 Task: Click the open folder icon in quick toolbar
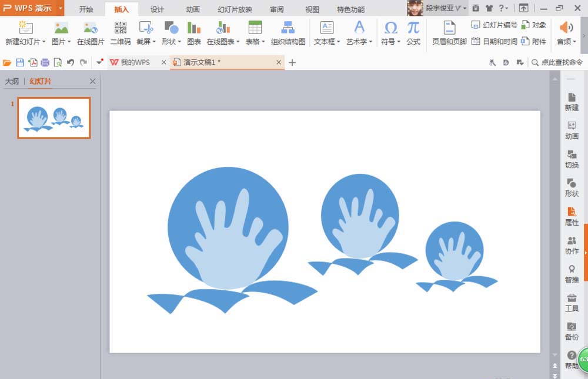(6, 63)
